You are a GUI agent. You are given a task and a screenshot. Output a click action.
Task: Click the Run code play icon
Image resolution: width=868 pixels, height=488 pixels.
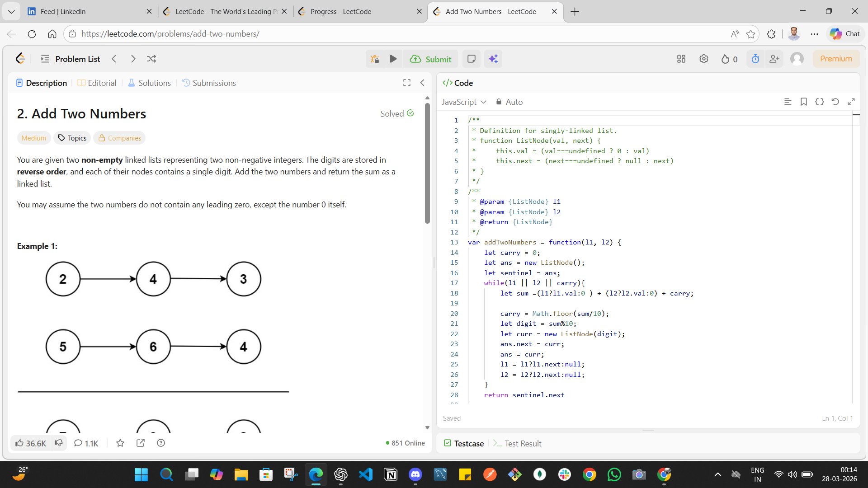(393, 59)
